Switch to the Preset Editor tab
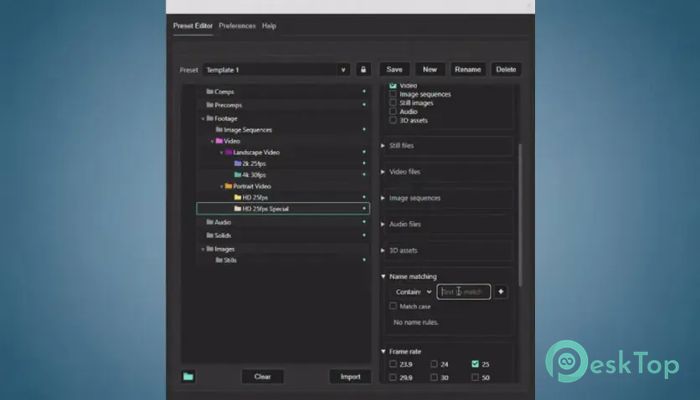Screen dimensions: 700x400 [x=193, y=26]
